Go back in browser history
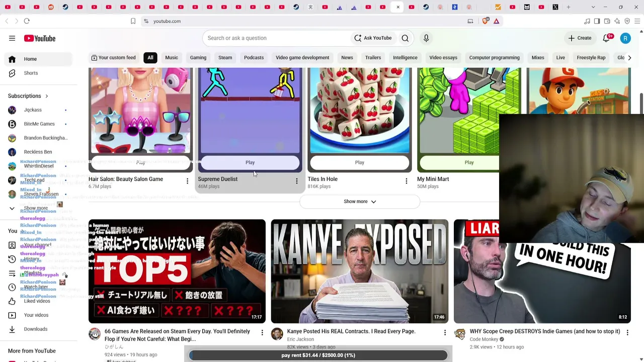 [x=7, y=21]
